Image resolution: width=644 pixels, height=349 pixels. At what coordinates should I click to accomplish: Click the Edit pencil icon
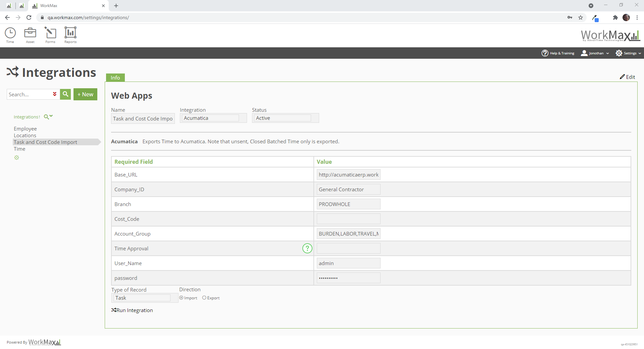(x=622, y=77)
